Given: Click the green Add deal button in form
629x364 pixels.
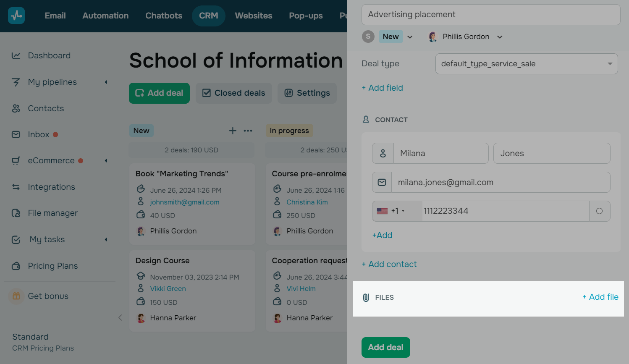Looking at the screenshot, I should coord(385,347).
